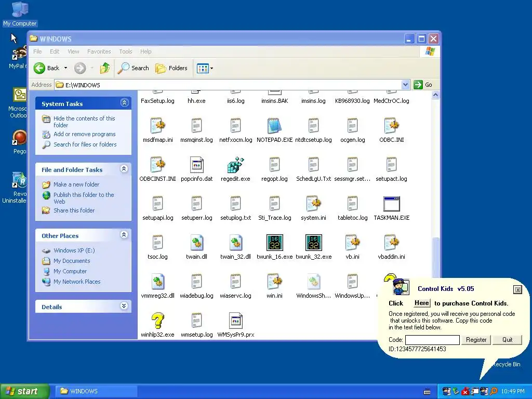Click Search for files or folders link
Image resolution: width=532 pixels, height=399 pixels.
coord(85,144)
